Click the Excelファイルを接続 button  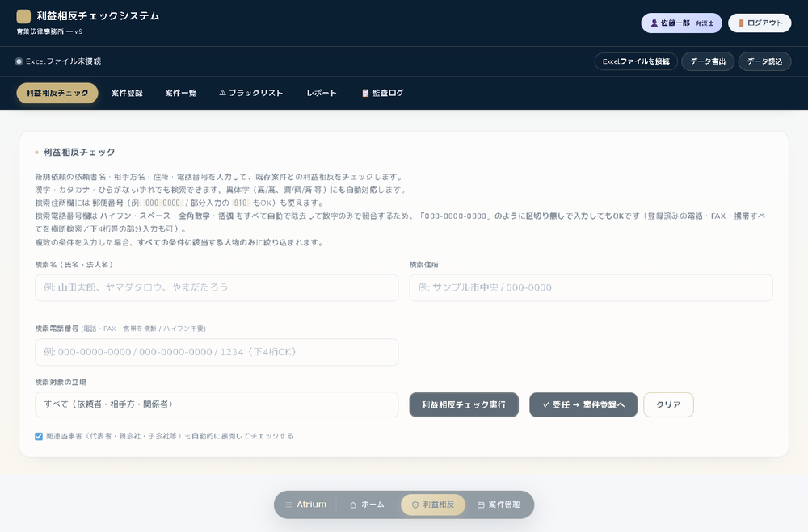pyautogui.click(x=636, y=61)
